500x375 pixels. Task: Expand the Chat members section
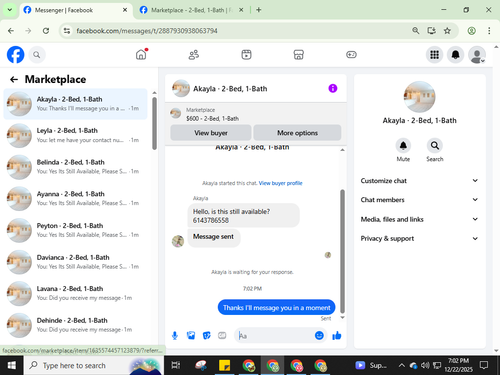point(419,200)
